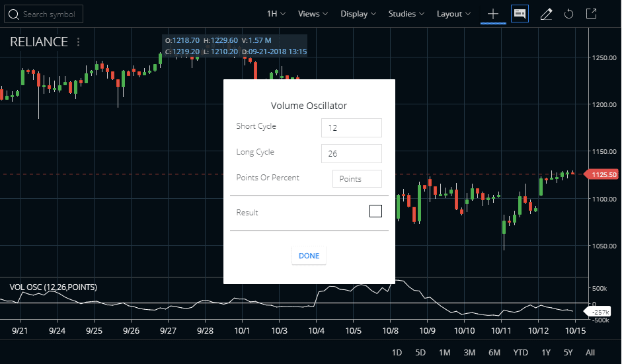This screenshot has height=364, width=622.
Task: Open the drawing pencil tool
Action: (x=546, y=15)
